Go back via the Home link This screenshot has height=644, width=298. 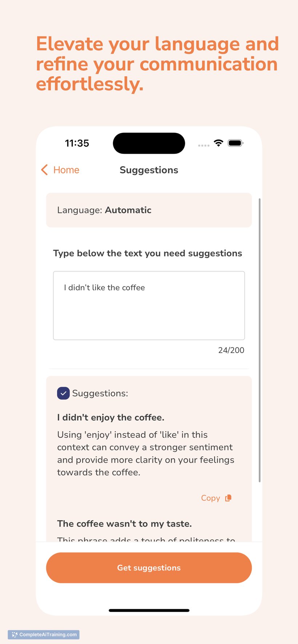tap(66, 170)
